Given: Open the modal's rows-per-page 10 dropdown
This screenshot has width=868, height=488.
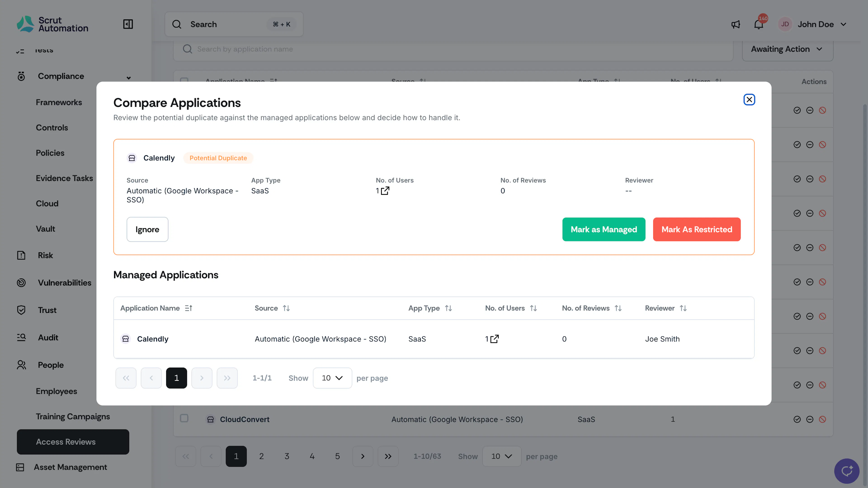Looking at the screenshot, I should 332,378.
